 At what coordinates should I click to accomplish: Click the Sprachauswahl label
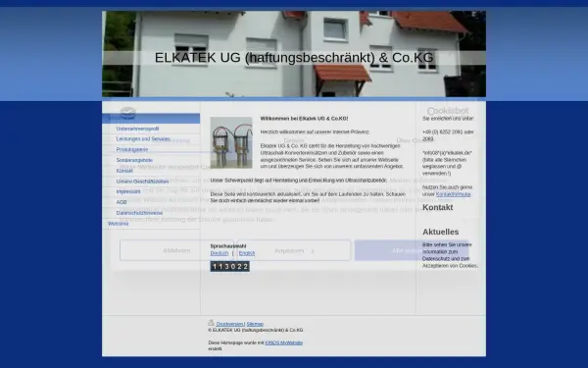point(228,246)
